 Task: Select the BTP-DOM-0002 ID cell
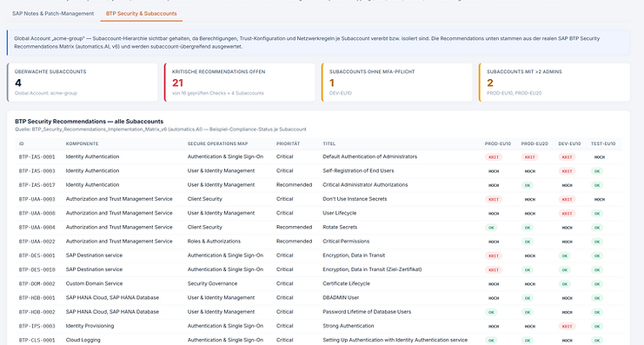pyautogui.click(x=37, y=284)
